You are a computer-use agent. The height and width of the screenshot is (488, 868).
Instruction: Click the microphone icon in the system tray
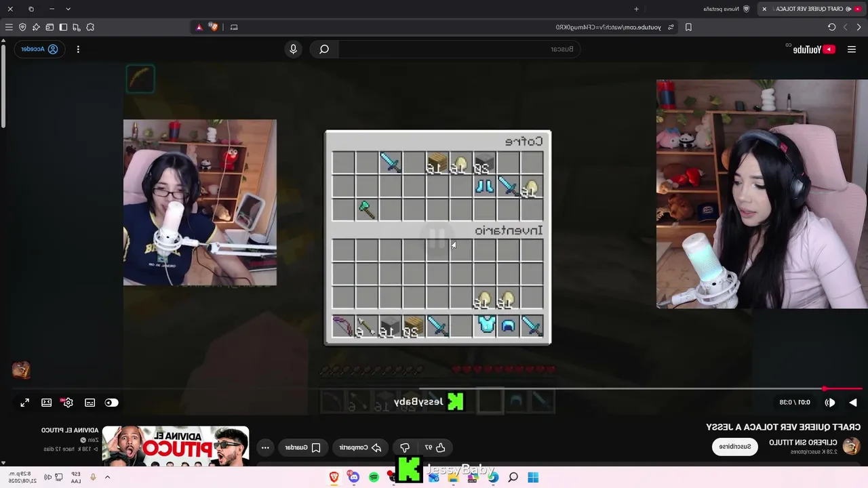coord(93,477)
